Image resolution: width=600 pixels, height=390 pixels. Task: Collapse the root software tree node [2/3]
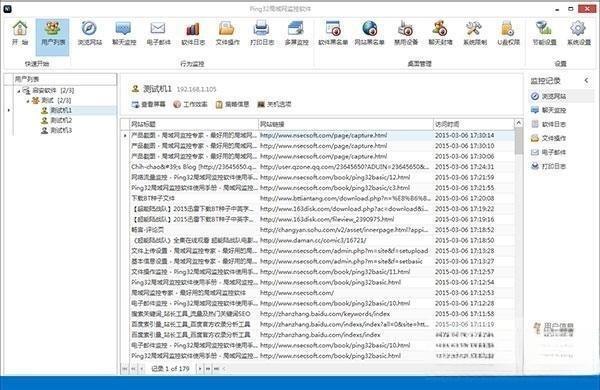pyautogui.click(x=18, y=91)
